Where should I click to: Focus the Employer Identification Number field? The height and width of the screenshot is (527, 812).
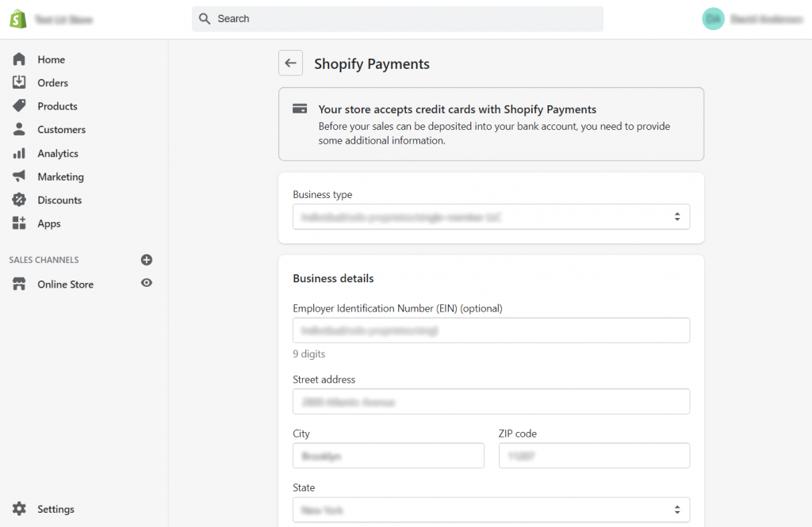click(491, 330)
